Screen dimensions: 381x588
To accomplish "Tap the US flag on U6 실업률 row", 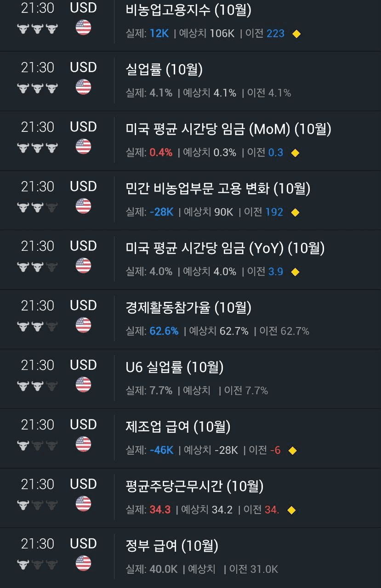I will (83, 384).
